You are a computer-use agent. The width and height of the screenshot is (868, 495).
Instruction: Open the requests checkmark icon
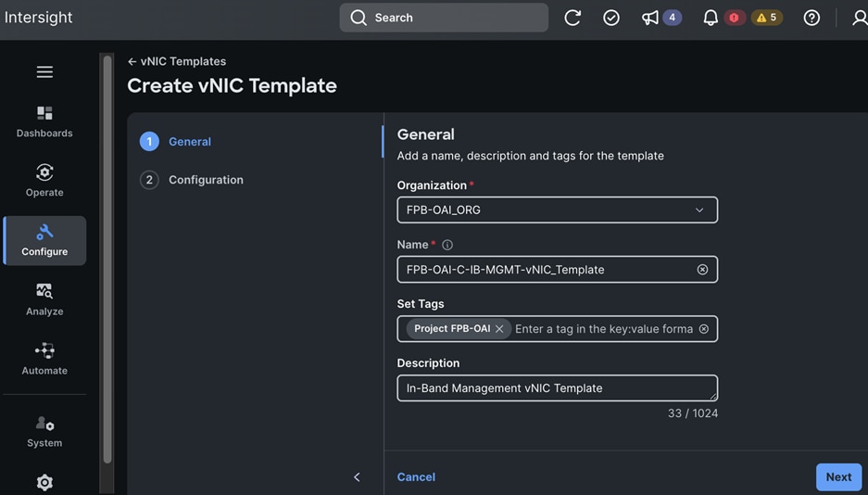(x=611, y=18)
